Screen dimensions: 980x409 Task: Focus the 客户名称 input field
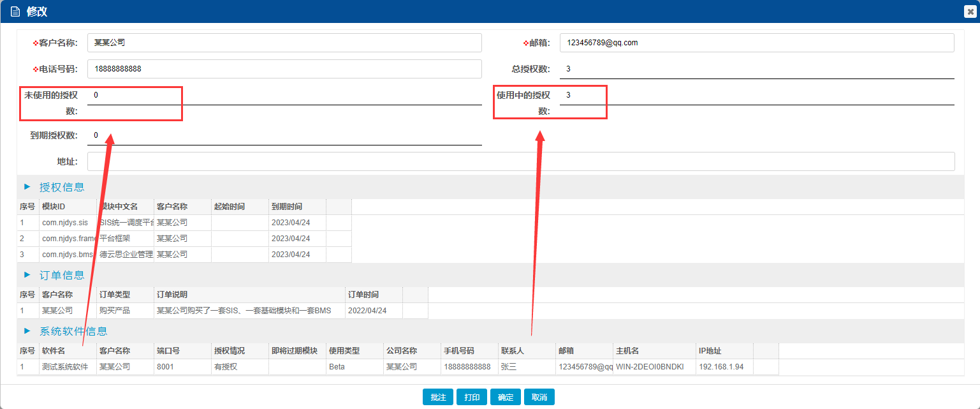[284, 43]
